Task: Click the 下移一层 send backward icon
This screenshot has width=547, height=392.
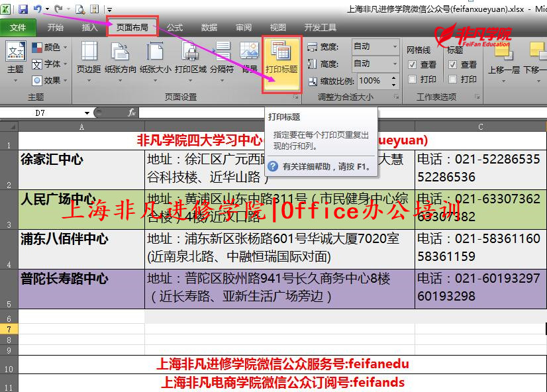Action: pos(537,52)
